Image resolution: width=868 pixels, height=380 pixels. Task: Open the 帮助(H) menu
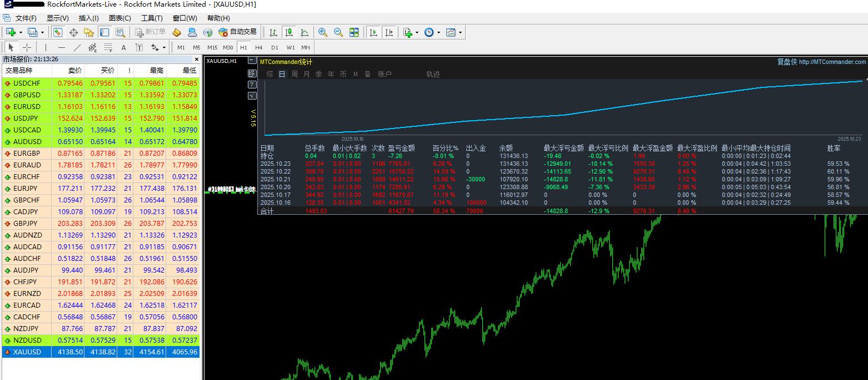[218, 18]
